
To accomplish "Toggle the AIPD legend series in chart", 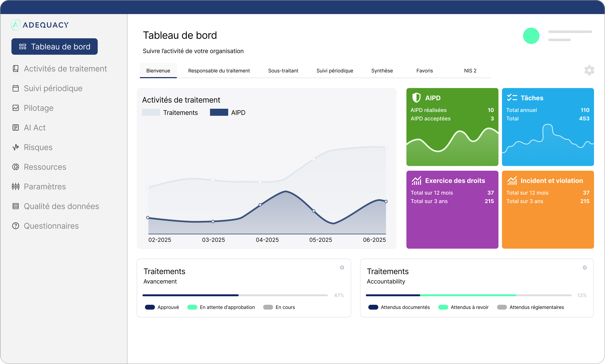I will point(228,113).
